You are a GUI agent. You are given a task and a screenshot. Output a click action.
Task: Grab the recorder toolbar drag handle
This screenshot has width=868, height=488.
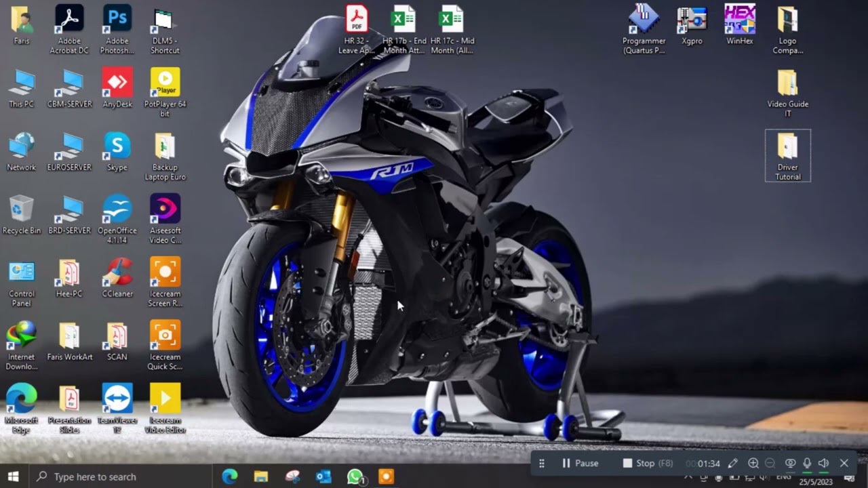(x=541, y=463)
